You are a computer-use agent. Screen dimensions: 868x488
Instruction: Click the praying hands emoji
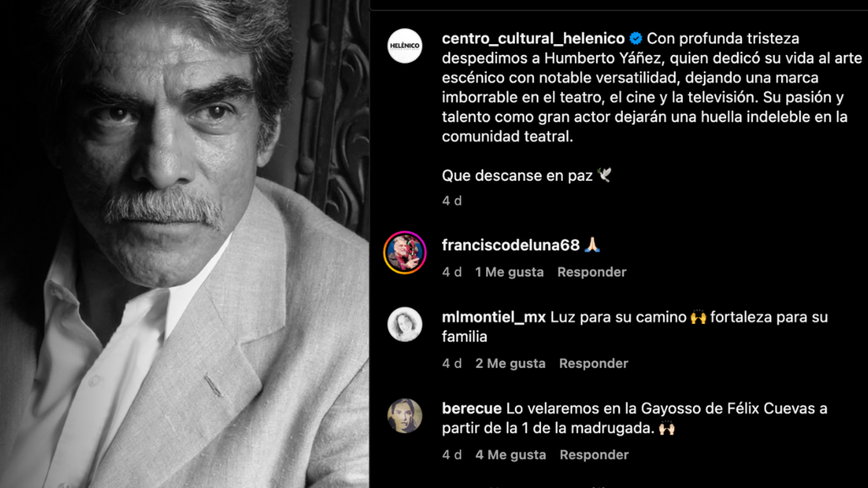[x=592, y=245]
